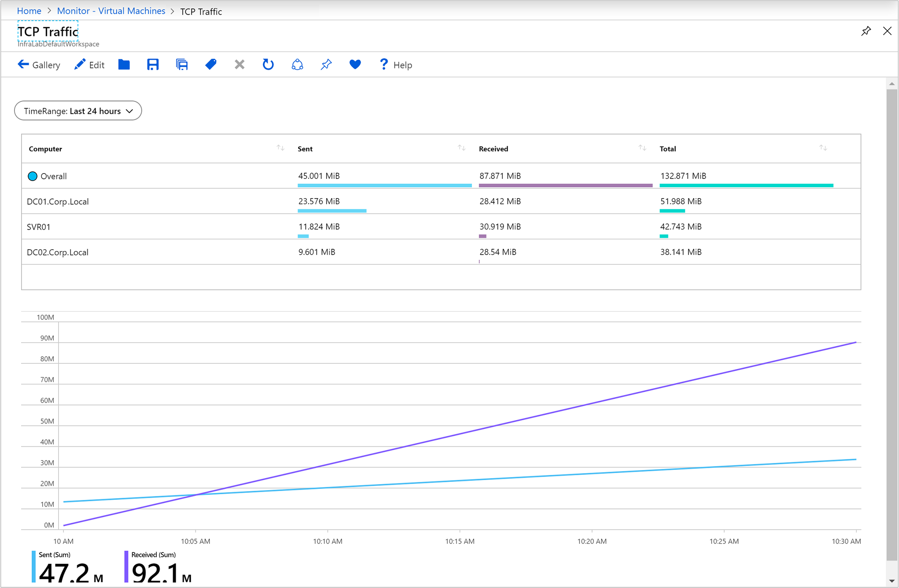
Task: Favorite the workbook using the heart icon
Action: coord(355,64)
